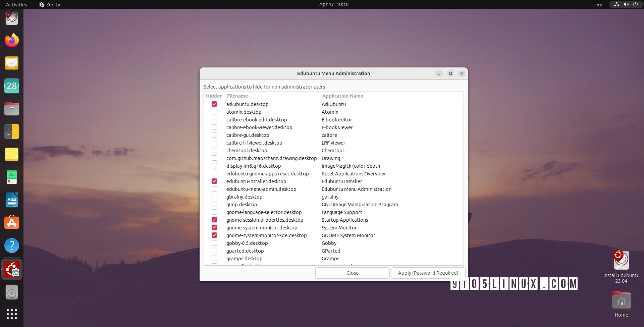The height and width of the screenshot is (327, 644).
Task: Check the gbrainy.desktop hidden checkbox
Action: click(214, 197)
